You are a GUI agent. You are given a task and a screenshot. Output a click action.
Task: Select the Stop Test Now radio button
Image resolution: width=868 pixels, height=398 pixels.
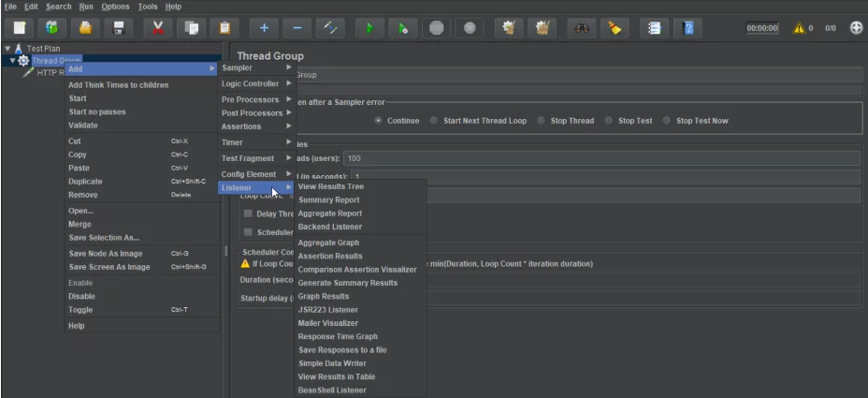click(667, 120)
